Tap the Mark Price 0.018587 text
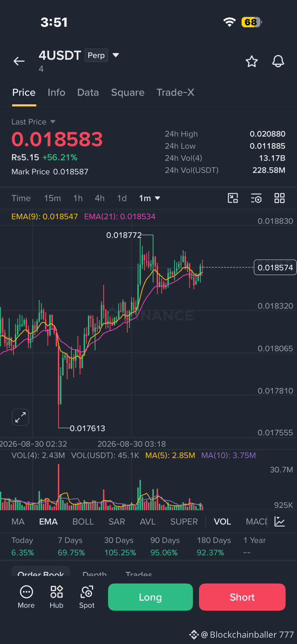This screenshot has height=644, width=297. [50, 172]
